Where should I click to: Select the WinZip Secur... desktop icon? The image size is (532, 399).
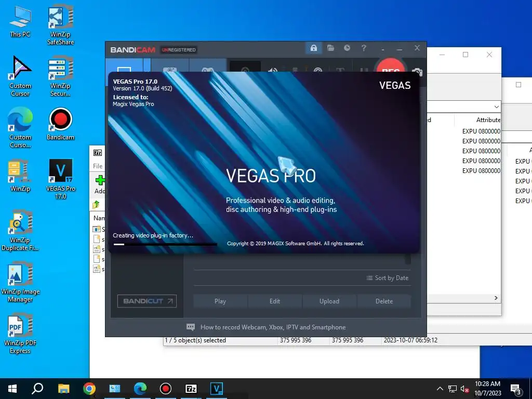(x=60, y=76)
